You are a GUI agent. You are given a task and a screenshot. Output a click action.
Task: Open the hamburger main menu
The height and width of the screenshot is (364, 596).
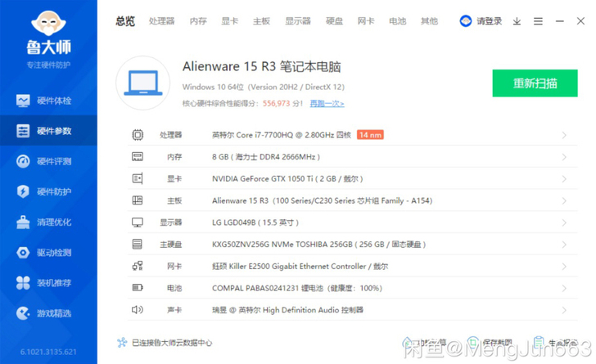538,21
